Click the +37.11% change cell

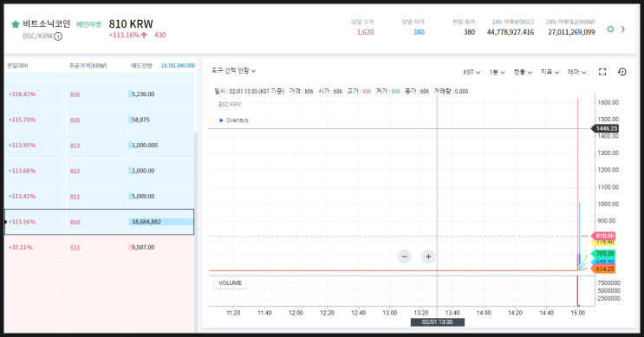click(x=20, y=247)
